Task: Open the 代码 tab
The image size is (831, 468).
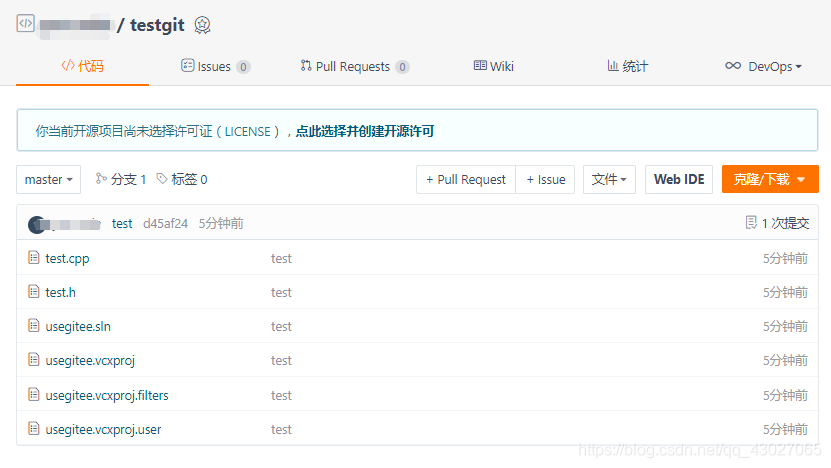Action: tap(82, 66)
